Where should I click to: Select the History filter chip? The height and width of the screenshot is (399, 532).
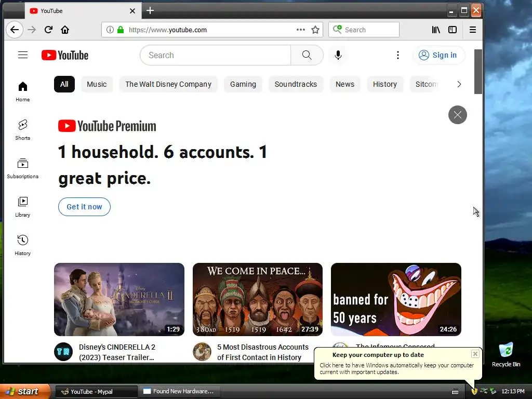[x=385, y=84]
